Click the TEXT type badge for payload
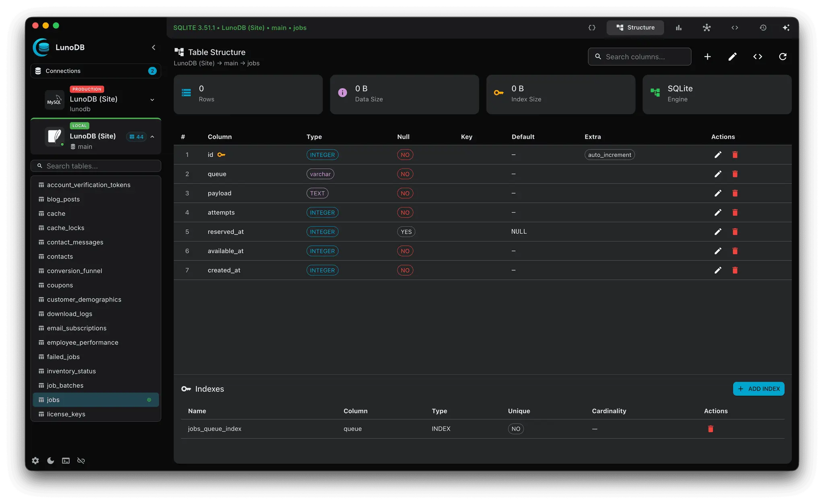Screen dimensions: 824x504 (x=317, y=193)
